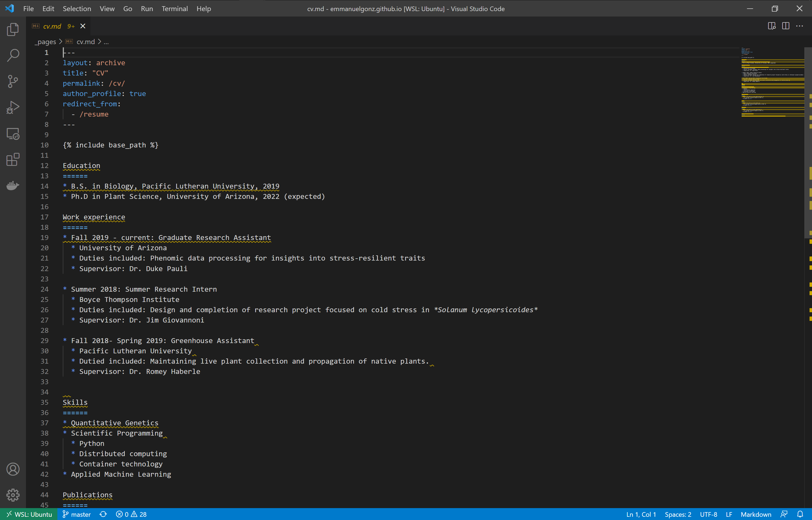Open Run and Debug view
Viewport: 812px width, 520px height.
tap(13, 108)
